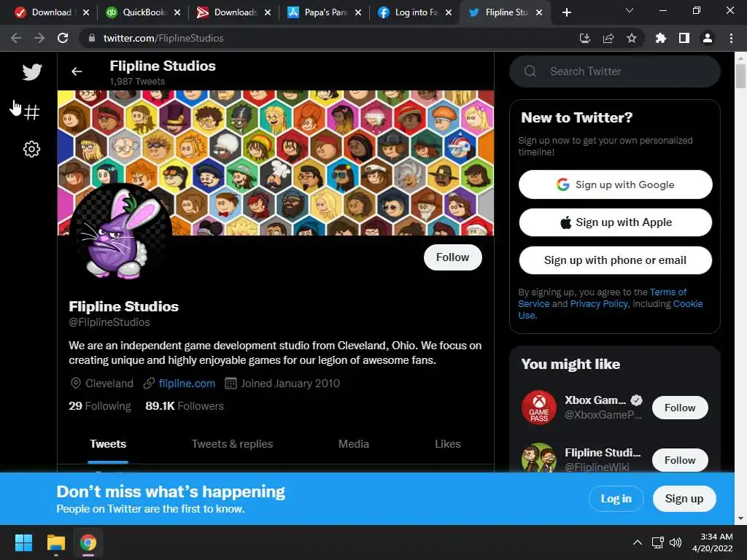Click the network tray icon
This screenshot has height=560, width=747.
tap(658, 542)
